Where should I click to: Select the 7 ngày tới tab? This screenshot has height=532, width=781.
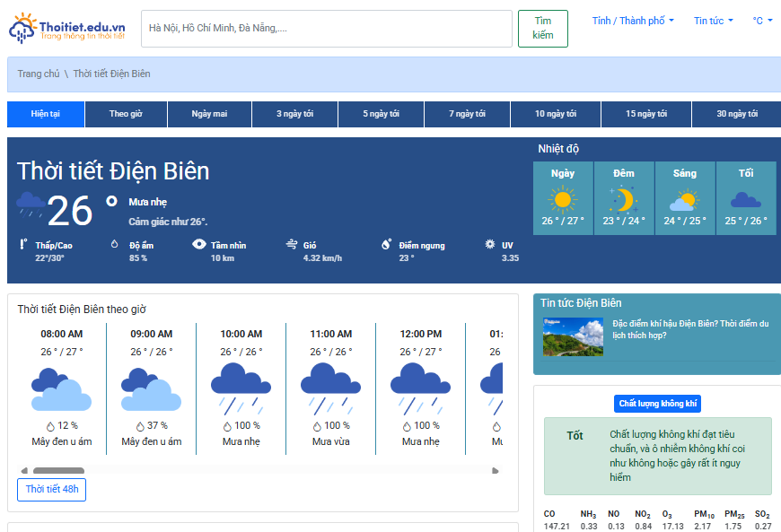click(467, 114)
